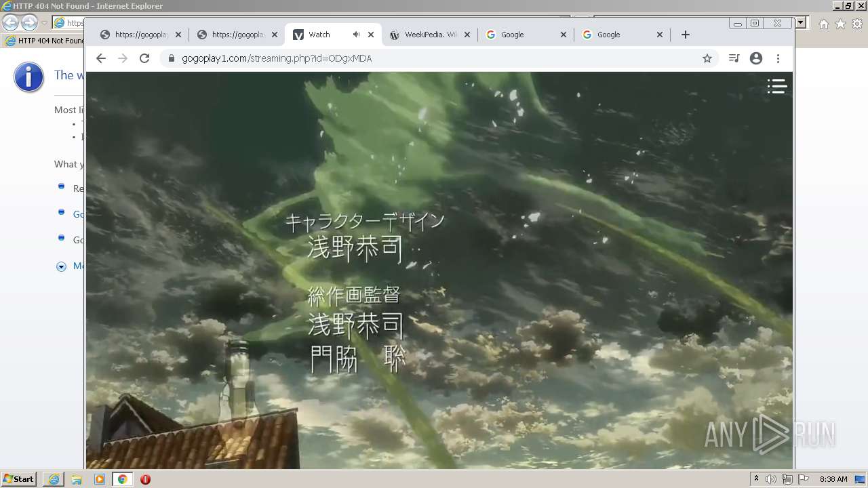Expand Internet Explorer's address bar dropdown
Screen dimensions: 868x488
tap(801, 23)
